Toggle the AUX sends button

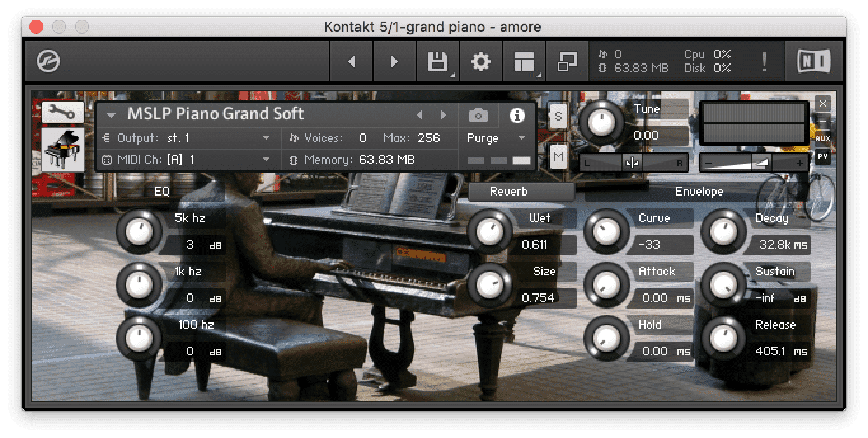tap(823, 138)
